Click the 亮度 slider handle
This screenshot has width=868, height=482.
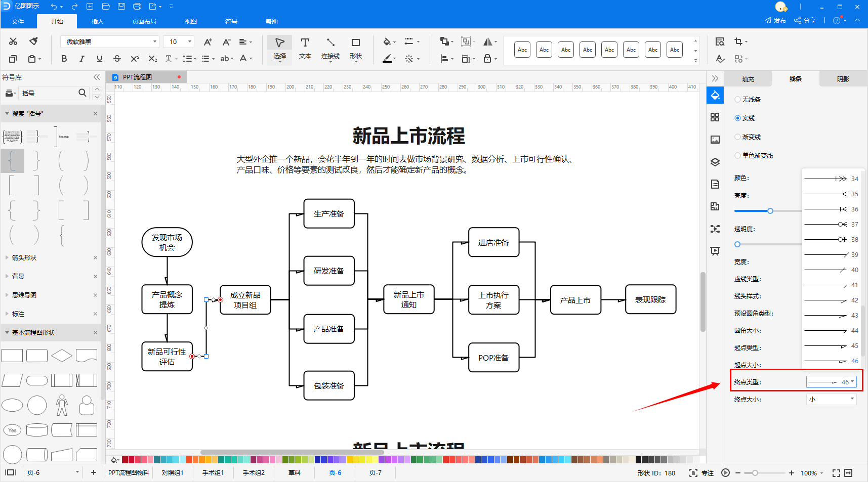[770, 211]
